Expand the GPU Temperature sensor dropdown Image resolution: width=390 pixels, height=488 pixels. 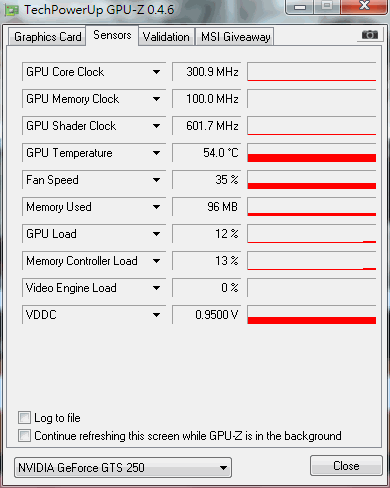click(x=156, y=153)
